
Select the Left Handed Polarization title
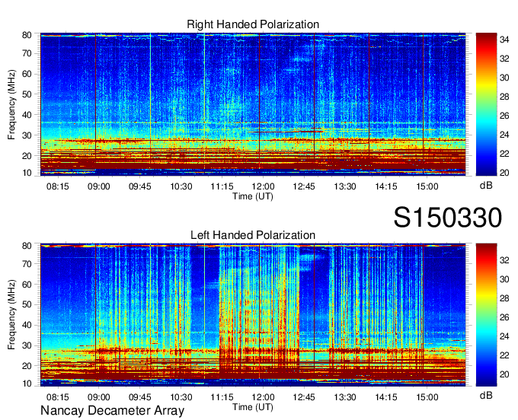(x=253, y=235)
